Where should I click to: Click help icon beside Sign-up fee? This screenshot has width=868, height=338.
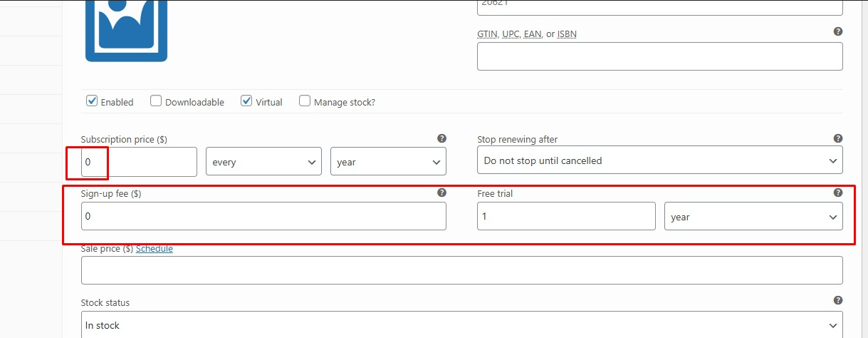pos(441,193)
